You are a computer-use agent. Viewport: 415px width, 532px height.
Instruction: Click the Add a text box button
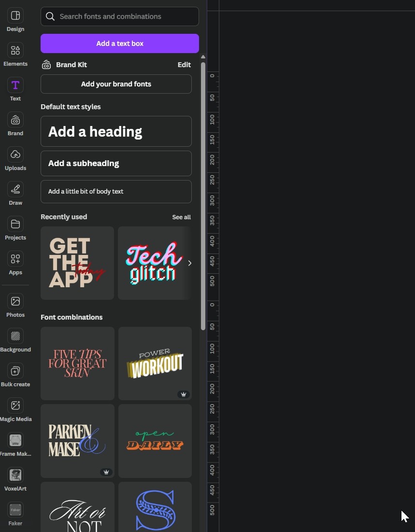coord(120,43)
